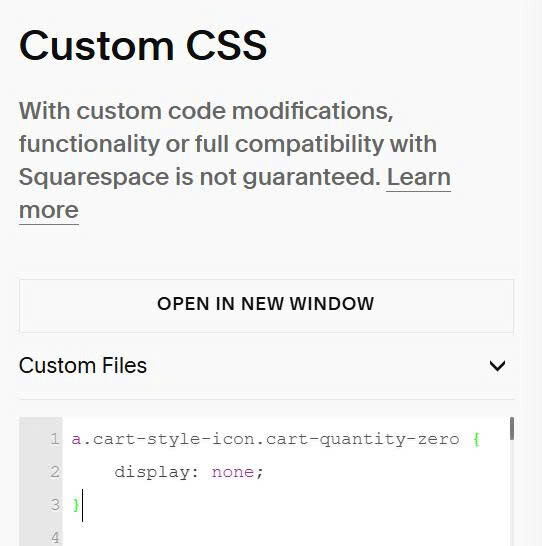Click the Squarespace description paragraph text
The width and height of the screenshot is (542, 546).
coord(235,160)
